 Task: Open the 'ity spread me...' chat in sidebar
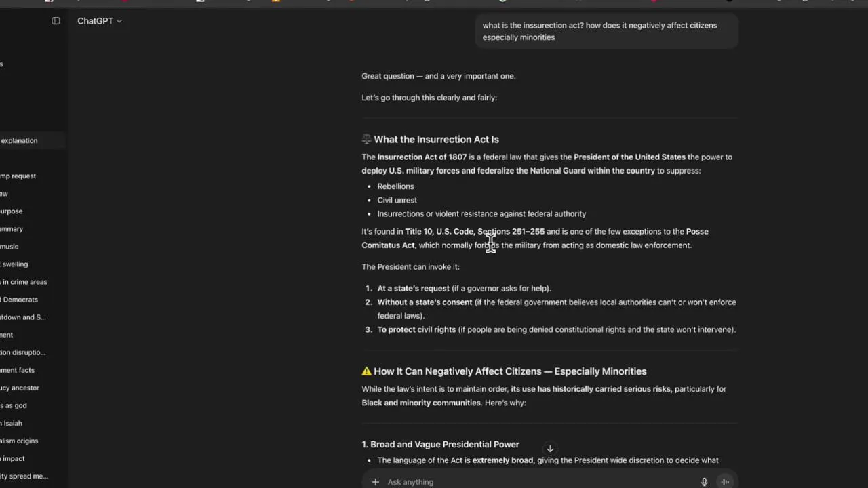pos(32,475)
